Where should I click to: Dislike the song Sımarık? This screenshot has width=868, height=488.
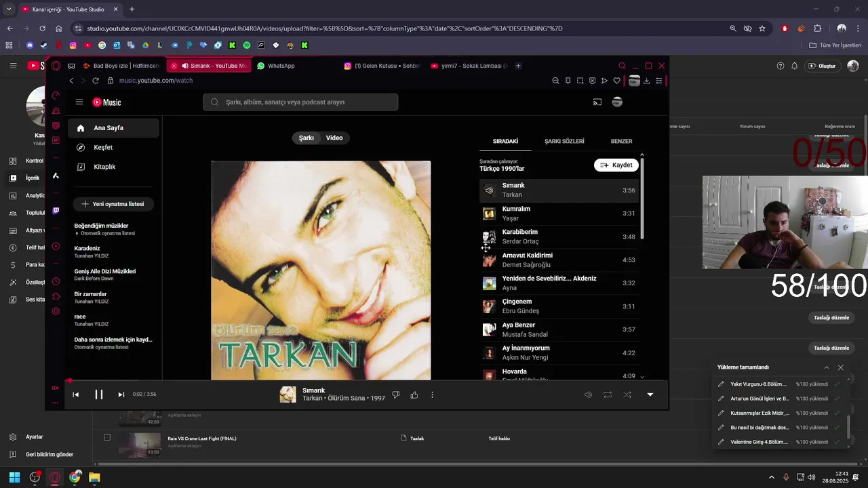point(396,394)
